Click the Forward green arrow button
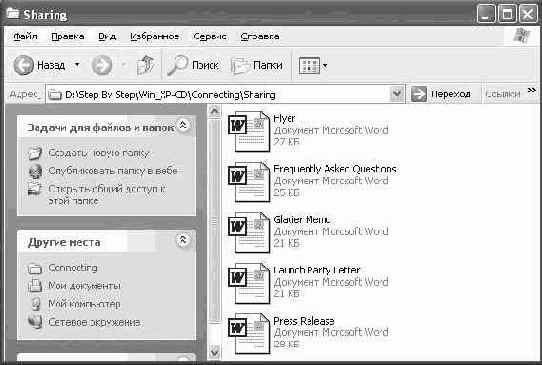542x365 pixels. click(x=102, y=65)
